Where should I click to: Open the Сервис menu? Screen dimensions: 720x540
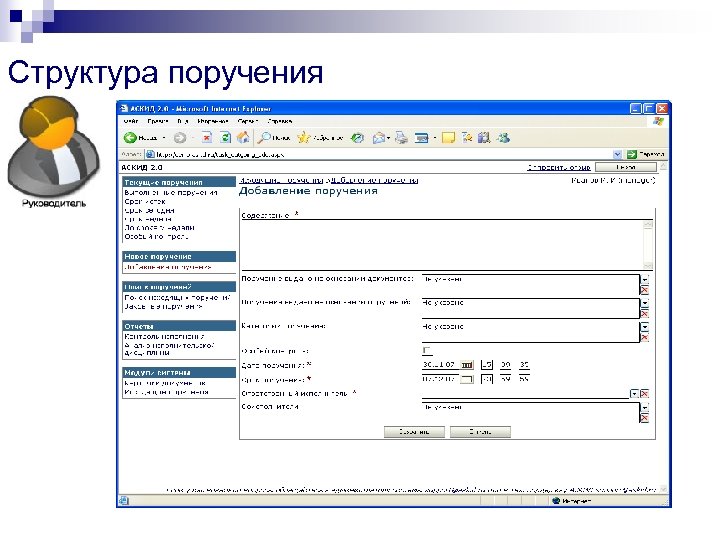tap(248, 121)
